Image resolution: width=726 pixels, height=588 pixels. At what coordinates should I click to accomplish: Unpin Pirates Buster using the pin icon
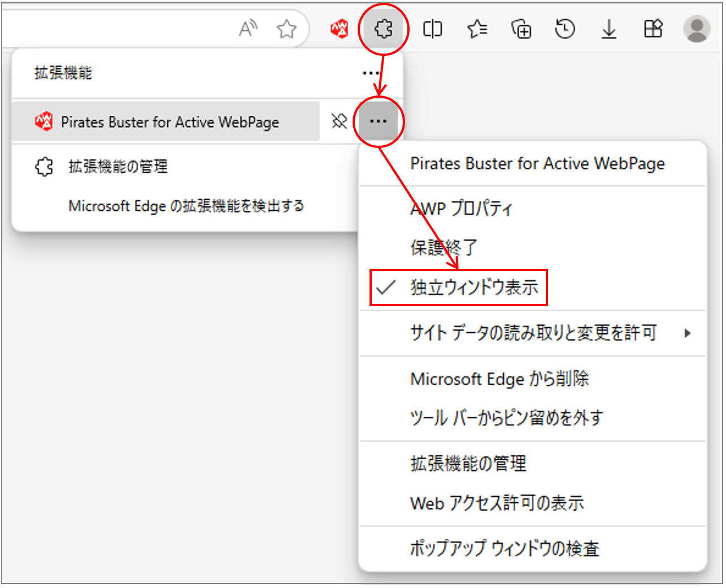tap(339, 121)
